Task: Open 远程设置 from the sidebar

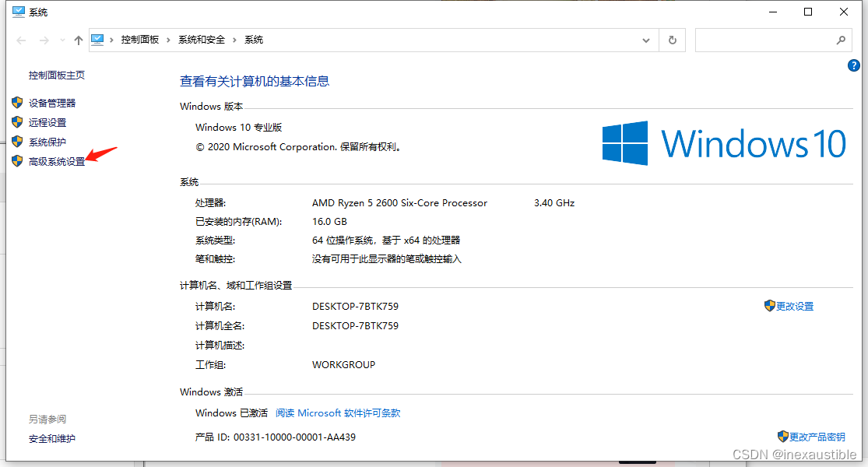Action: coord(47,122)
